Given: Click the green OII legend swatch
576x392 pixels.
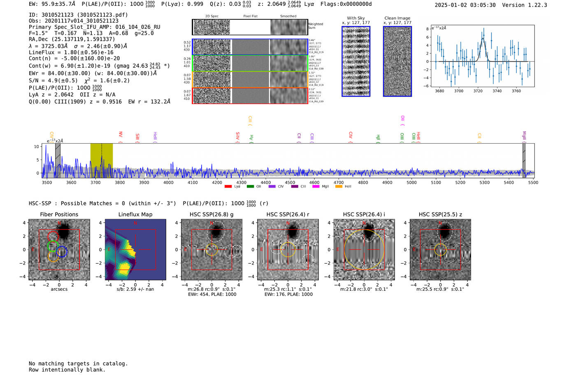Looking at the screenshot, I should tap(250, 186).
